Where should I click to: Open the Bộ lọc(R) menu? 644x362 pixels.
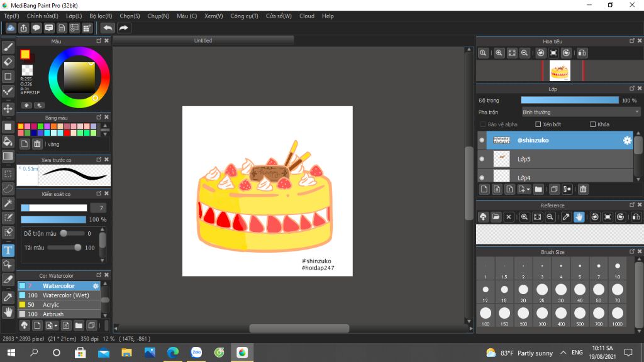[x=101, y=16]
